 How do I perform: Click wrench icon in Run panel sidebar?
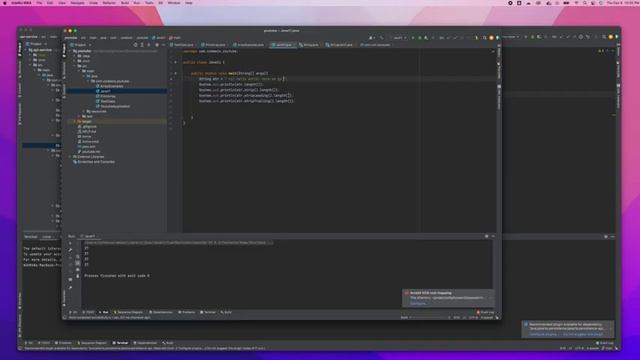[70, 250]
